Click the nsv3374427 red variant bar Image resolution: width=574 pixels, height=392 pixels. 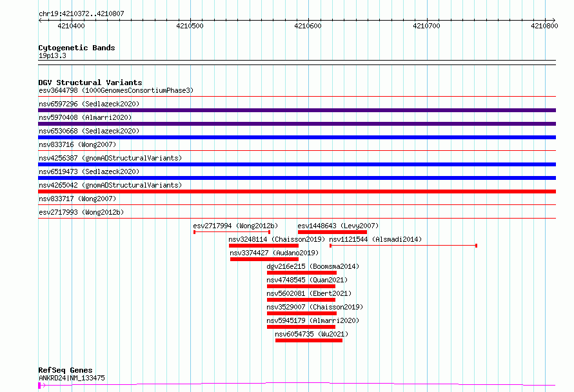tap(264, 259)
